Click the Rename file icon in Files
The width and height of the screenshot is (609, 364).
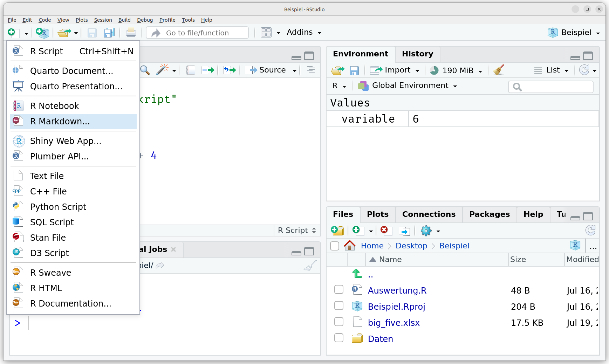click(x=404, y=231)
